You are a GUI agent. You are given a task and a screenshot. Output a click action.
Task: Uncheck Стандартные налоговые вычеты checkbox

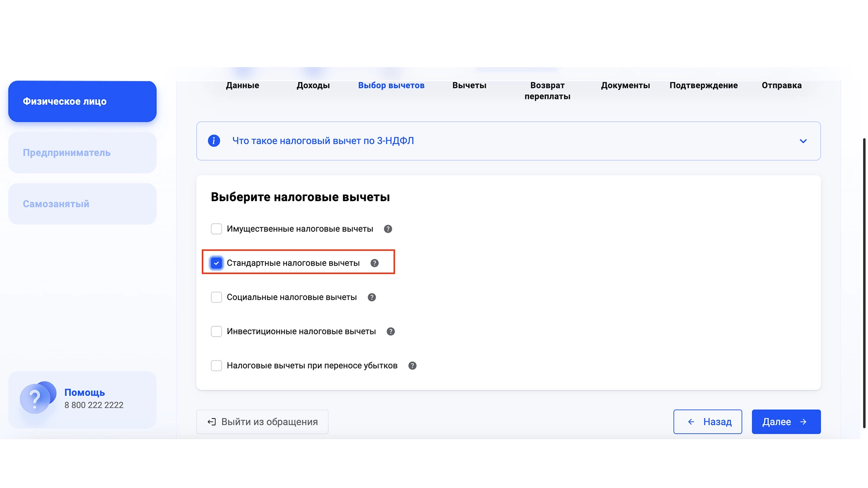(x=217, y=263)
